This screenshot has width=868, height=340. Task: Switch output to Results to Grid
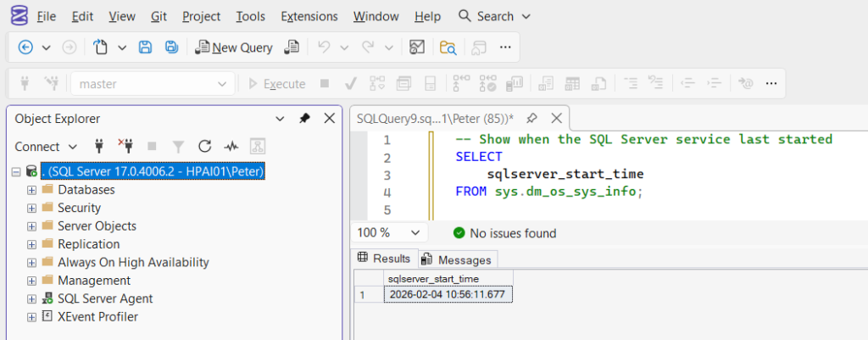572,84
